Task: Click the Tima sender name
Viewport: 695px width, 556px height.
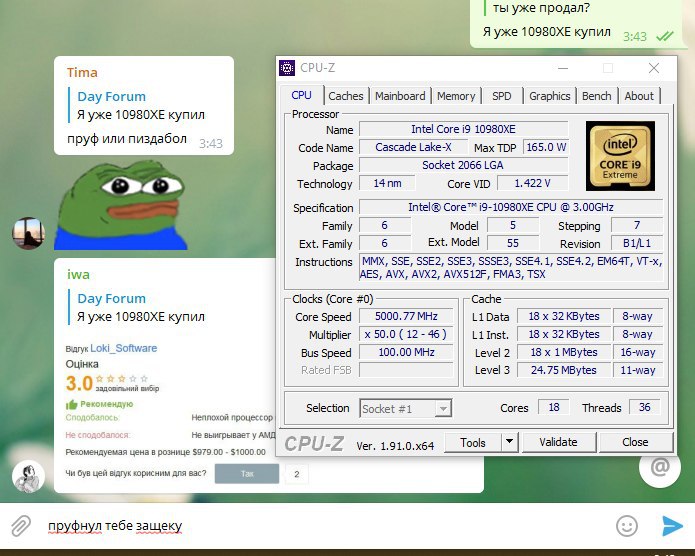Action: pos(82,72)
